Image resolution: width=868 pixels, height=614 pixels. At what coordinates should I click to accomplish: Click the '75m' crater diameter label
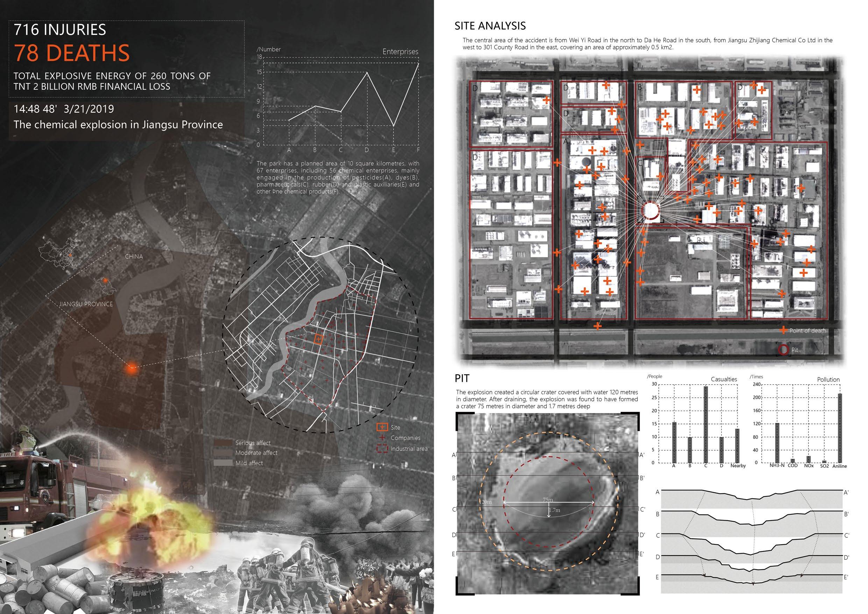pyautogui.click(x=548, y=500)
